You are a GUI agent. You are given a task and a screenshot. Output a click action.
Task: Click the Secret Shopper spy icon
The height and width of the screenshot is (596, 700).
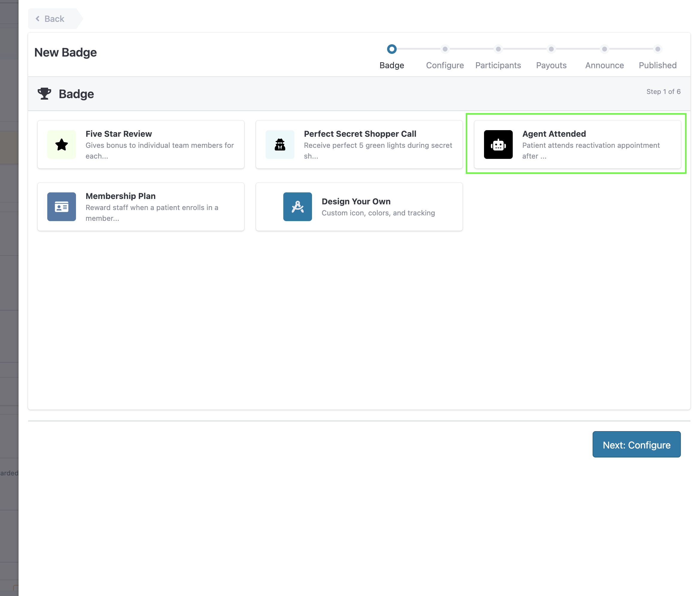coord(280,145)
